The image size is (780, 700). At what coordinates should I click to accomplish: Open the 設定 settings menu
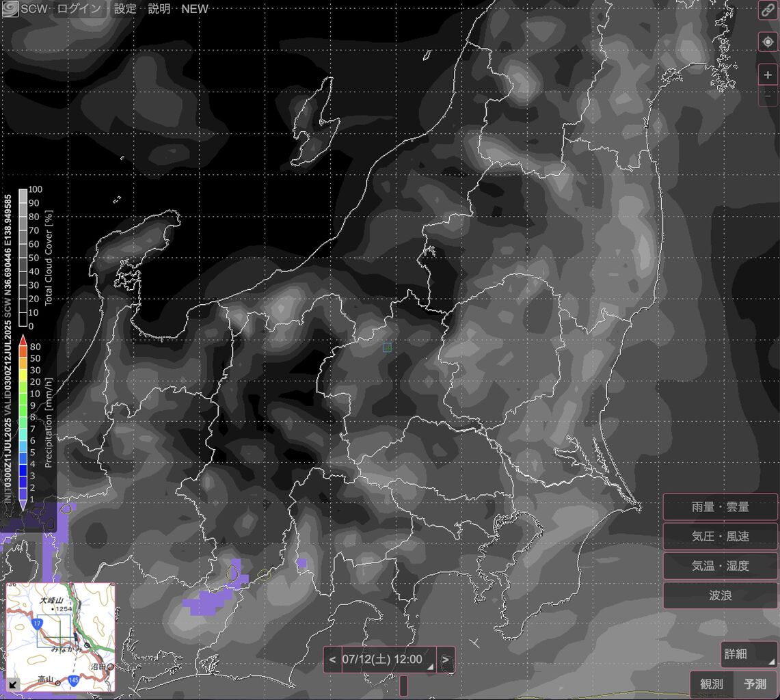[125, 9]
